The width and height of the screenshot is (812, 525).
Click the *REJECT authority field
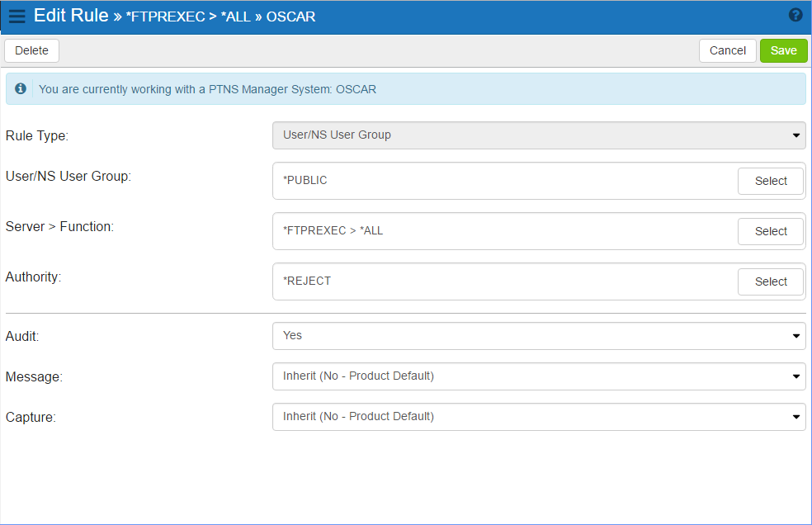(x=505, y=281)
